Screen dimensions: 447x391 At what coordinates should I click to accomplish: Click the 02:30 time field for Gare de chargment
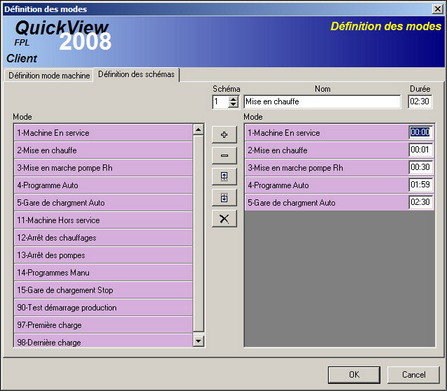[x=421, y=202]
